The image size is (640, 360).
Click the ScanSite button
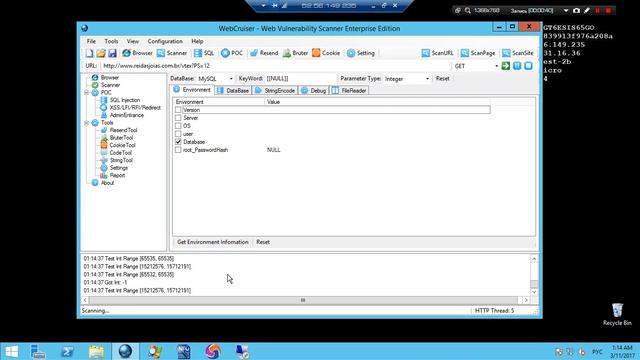click(518, 53)
